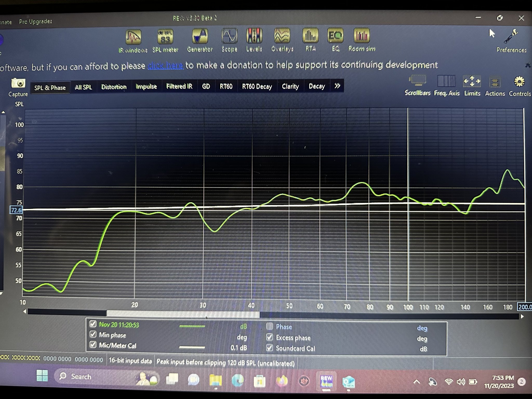Screen dimensions: 532x399
Task: Click the 200.0 frequency limit box
Action: pyautogui.click(x=525, y=307)
